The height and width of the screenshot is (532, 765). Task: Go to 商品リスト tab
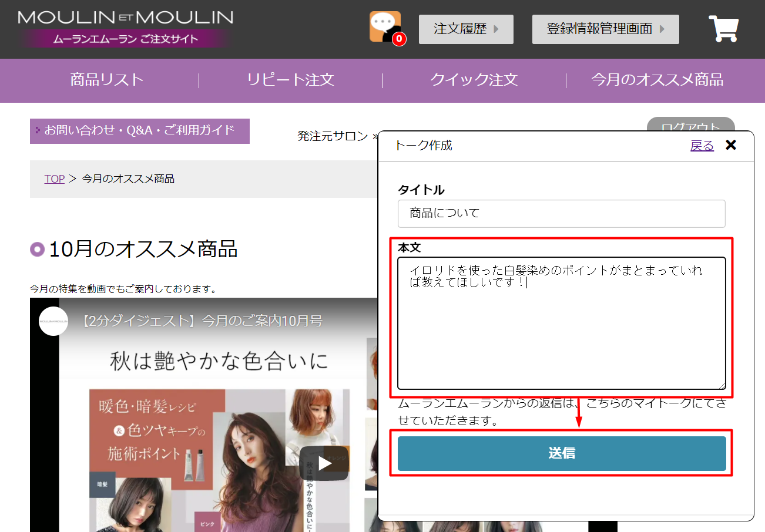(107, 80)
